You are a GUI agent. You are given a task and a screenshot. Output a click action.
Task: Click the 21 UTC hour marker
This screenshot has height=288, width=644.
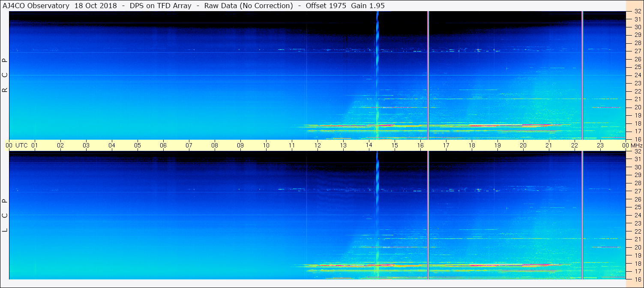click(x=549, y=145)
